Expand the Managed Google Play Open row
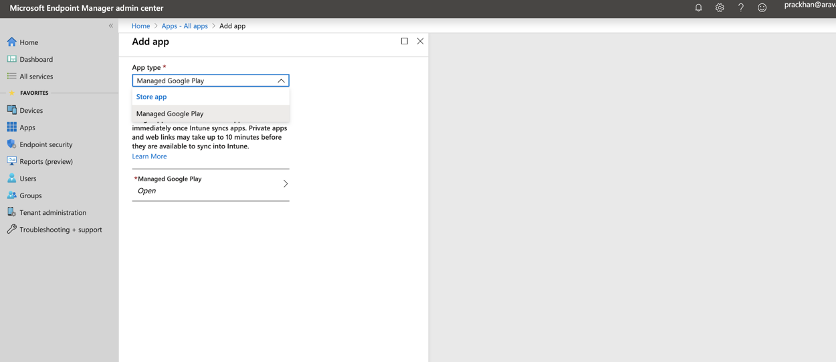 tap(211, 185)
